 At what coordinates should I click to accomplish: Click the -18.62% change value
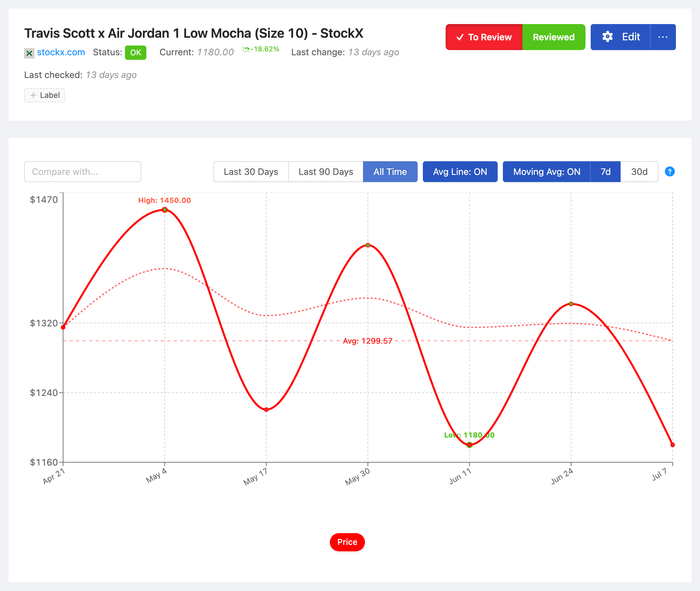(265, 49)
